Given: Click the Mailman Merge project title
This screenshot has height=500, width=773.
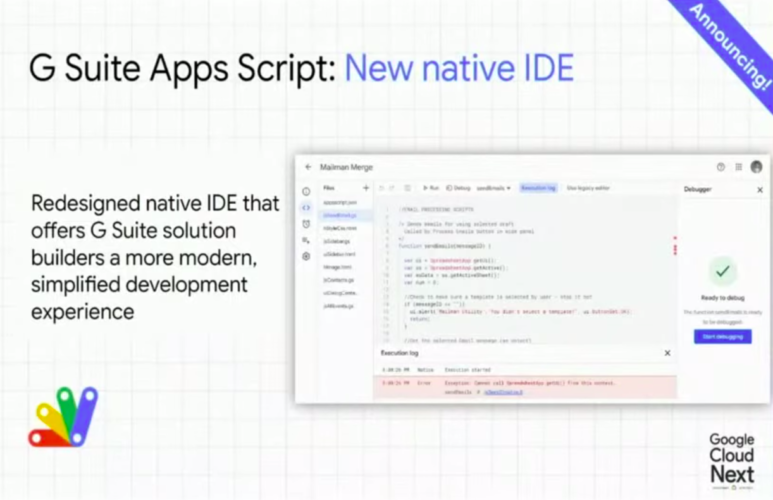Looking at the screenshot, I should point(347,167).
